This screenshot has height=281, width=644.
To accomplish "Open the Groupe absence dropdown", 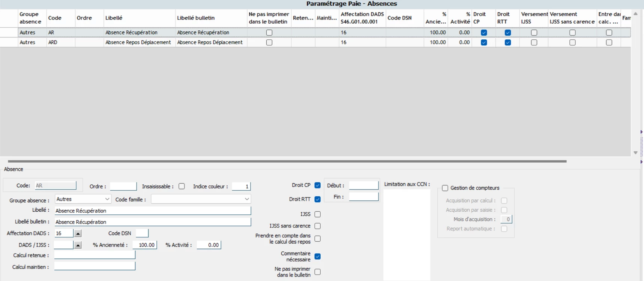I will 83,199.
